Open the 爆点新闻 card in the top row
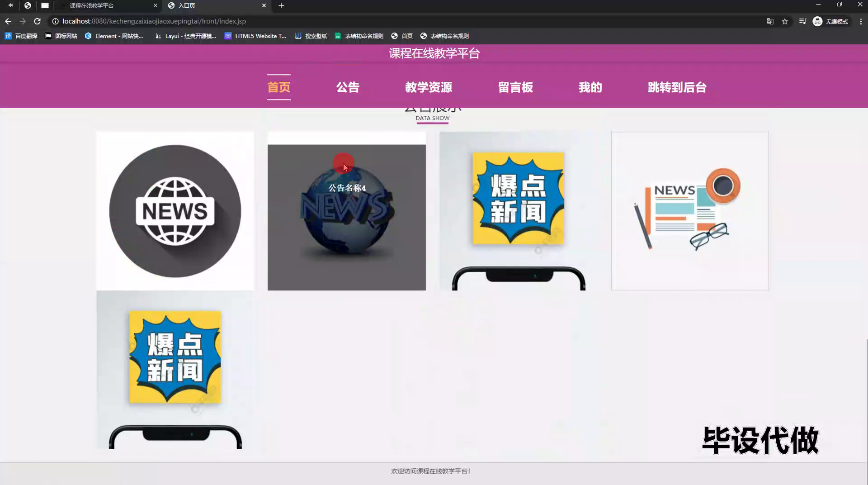Viewport: 868px width, 485px height. 518,211
